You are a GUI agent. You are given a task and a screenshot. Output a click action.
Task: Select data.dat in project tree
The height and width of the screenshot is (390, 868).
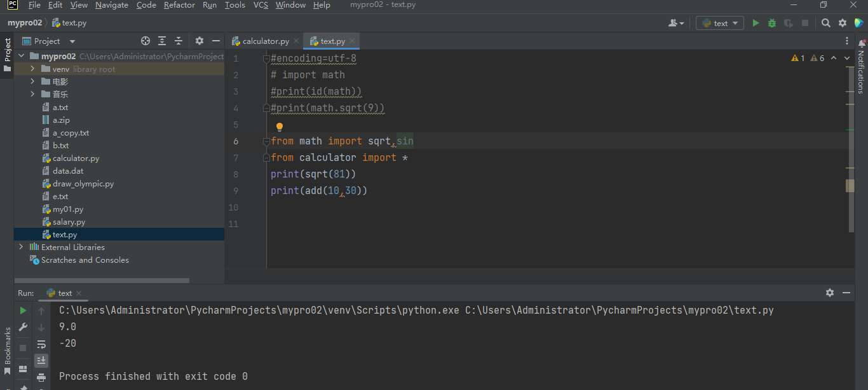click(67, 171)
